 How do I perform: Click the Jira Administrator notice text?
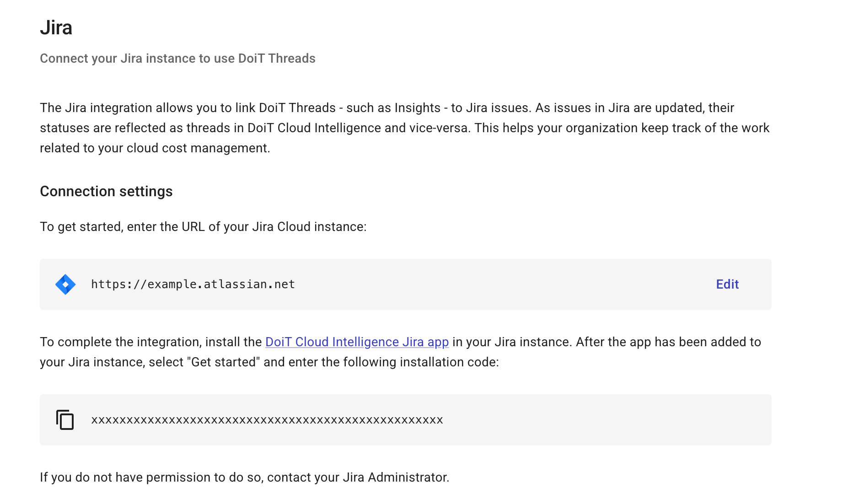[x=245, y=477]
